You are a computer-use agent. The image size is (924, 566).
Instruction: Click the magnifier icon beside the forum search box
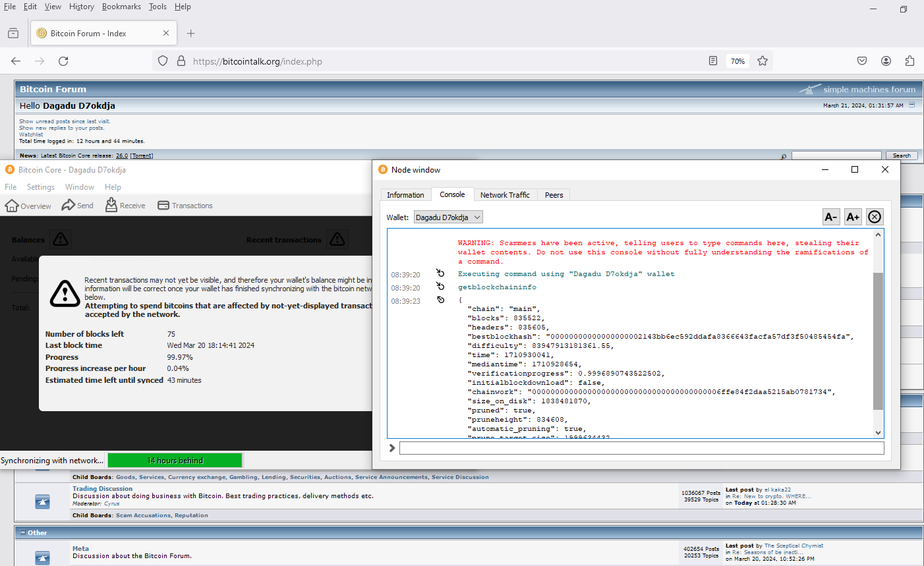(x=784, y=156)
